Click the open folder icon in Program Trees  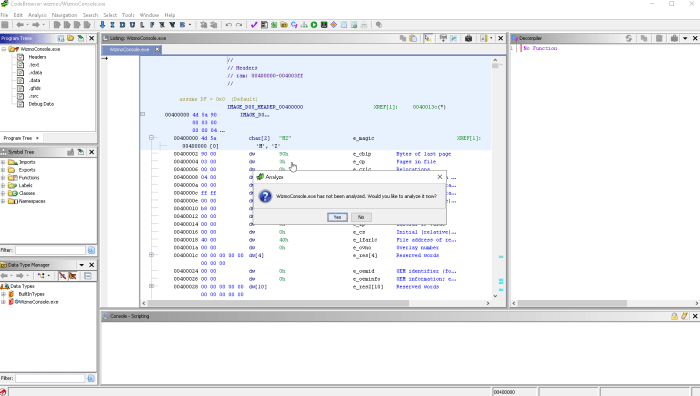[71, 38]
